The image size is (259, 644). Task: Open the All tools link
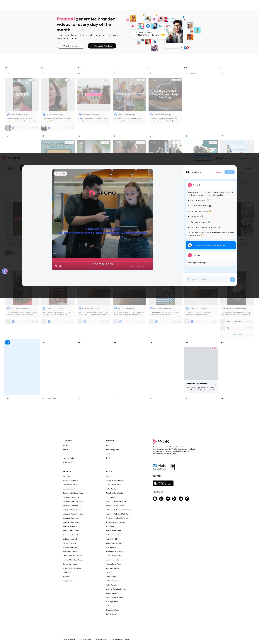click(x=109, y=476)
